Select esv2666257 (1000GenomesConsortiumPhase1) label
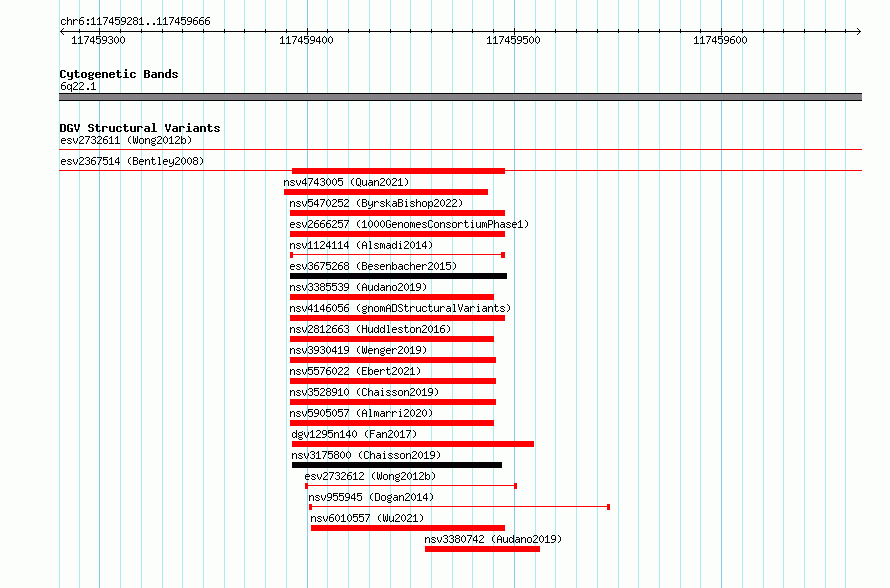Image resolution: width=890 pixels, height=588 pixels. point(409,224)
